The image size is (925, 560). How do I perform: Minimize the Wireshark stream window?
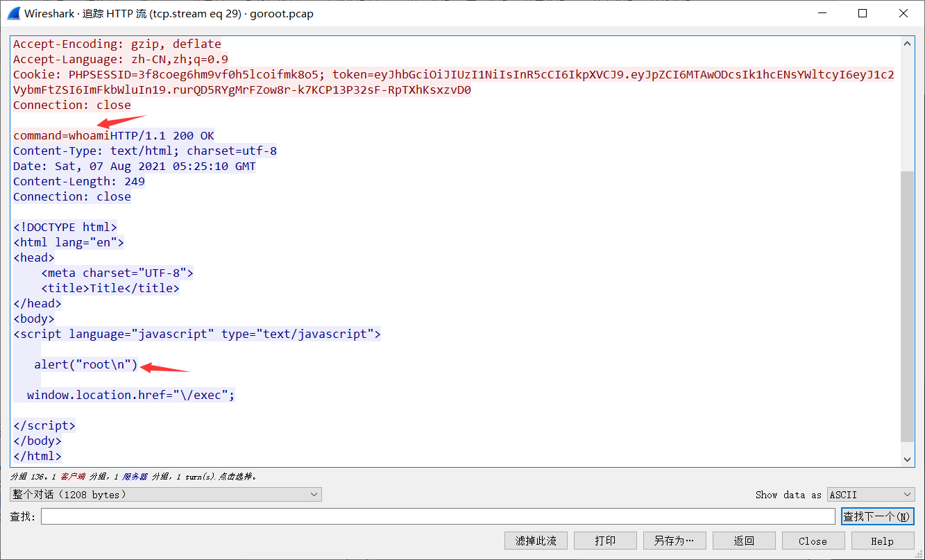822,13
